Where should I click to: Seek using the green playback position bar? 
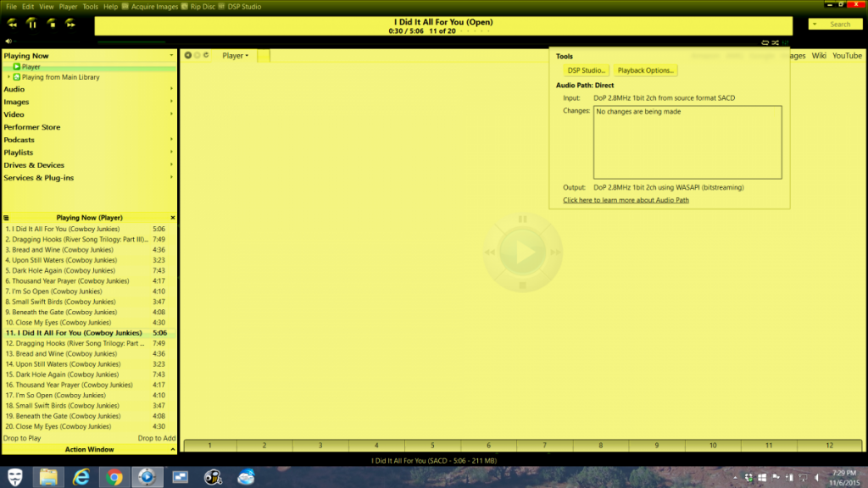point(131,42)
